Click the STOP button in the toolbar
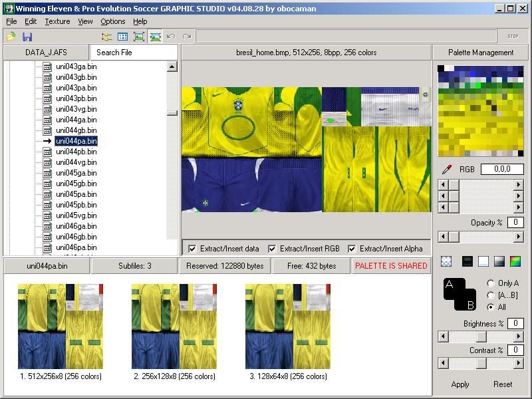The width and height of the screenshot is (532, 399). pyautogui.click(x=513, y=37)
